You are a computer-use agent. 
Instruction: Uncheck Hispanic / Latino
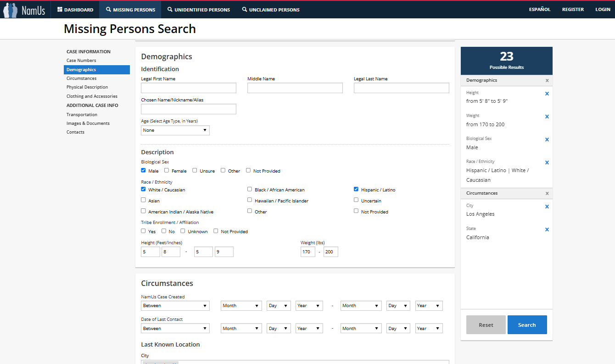click(356, 189)
